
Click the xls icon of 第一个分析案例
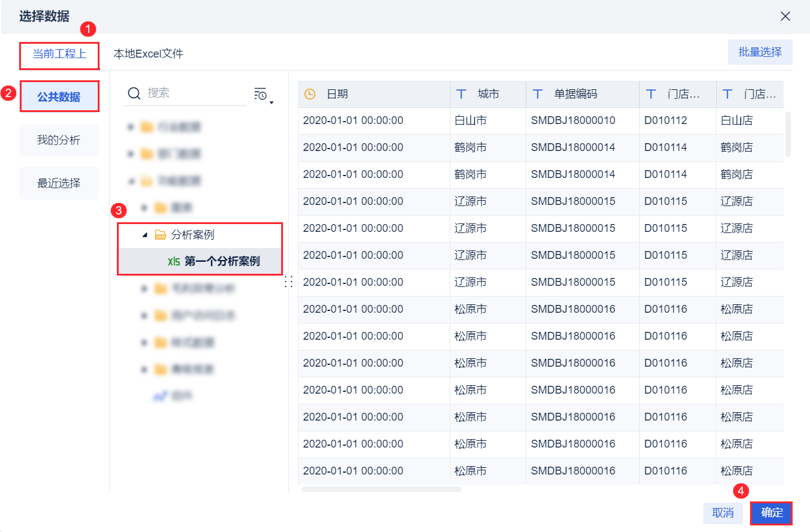pos(174,262)
